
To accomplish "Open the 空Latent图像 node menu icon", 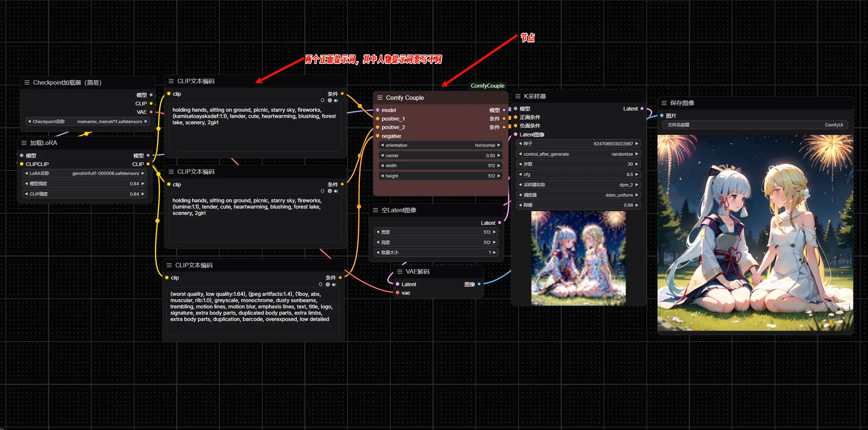I will (x=375, y=210).
